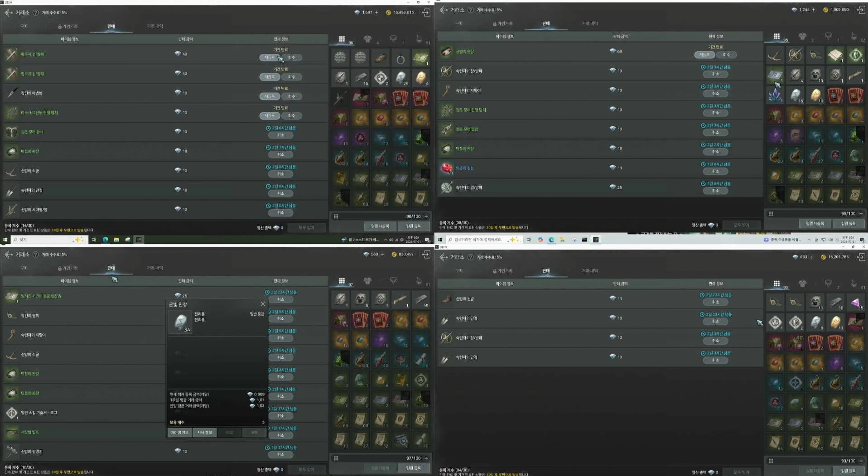Image resolution: width=868 pixels, height=476 pixels.
Task: Open 구매 tab in bottom-left window
Action: tap(24, 268)
